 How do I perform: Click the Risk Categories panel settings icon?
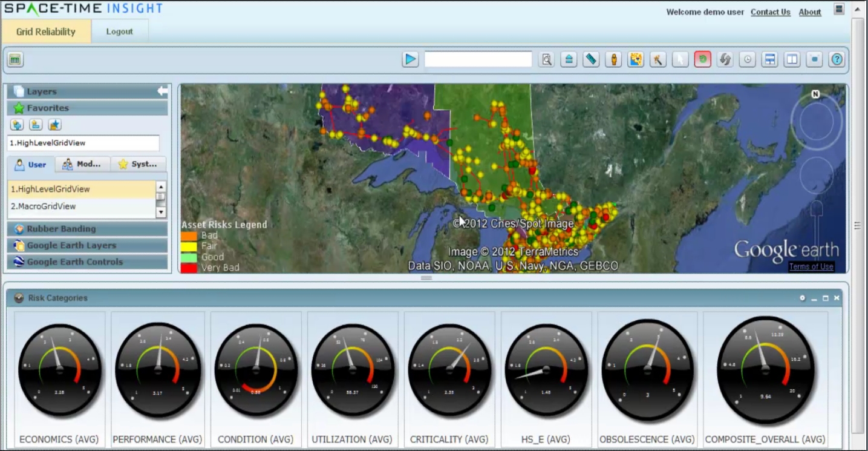pyautogui.click(x=803, y=298)
